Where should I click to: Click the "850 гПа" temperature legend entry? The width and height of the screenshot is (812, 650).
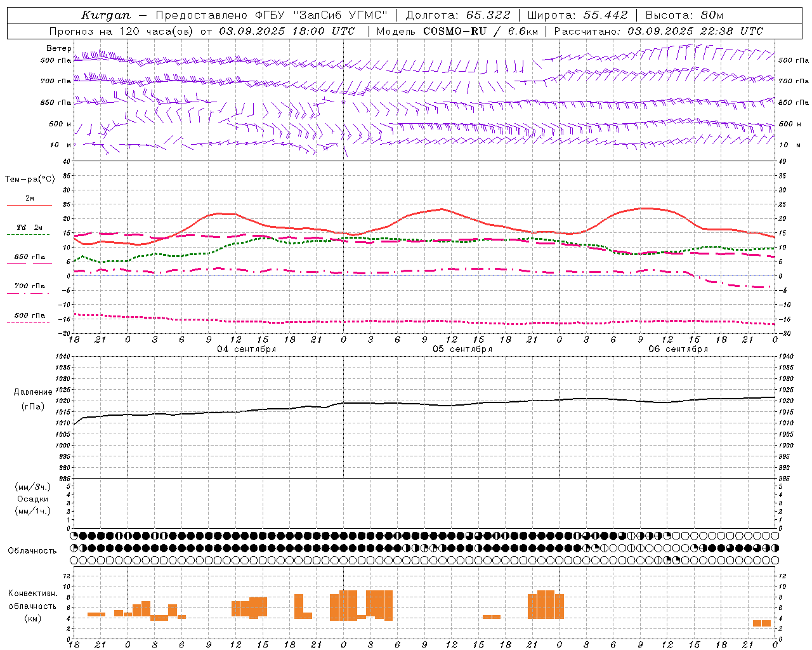[30, 257]
